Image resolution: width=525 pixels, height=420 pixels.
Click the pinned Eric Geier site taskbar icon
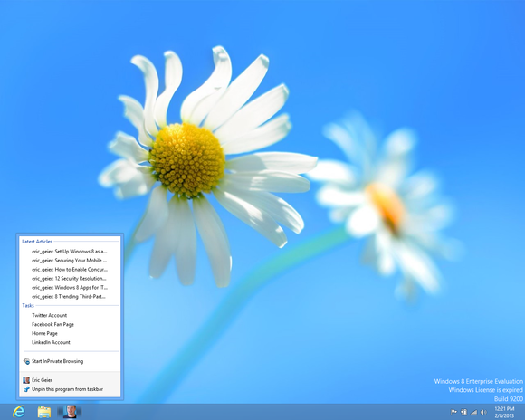pyautogui.click(x=70, y=412)
